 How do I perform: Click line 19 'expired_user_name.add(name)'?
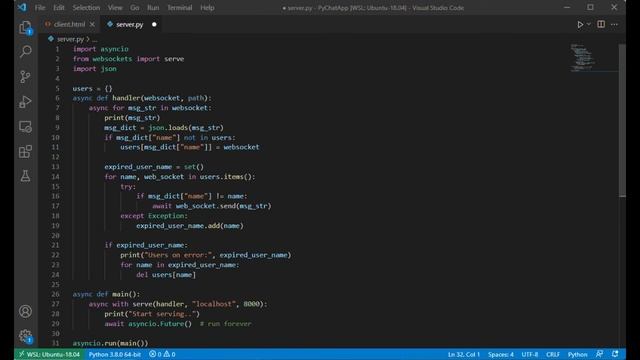pos(190,226)
